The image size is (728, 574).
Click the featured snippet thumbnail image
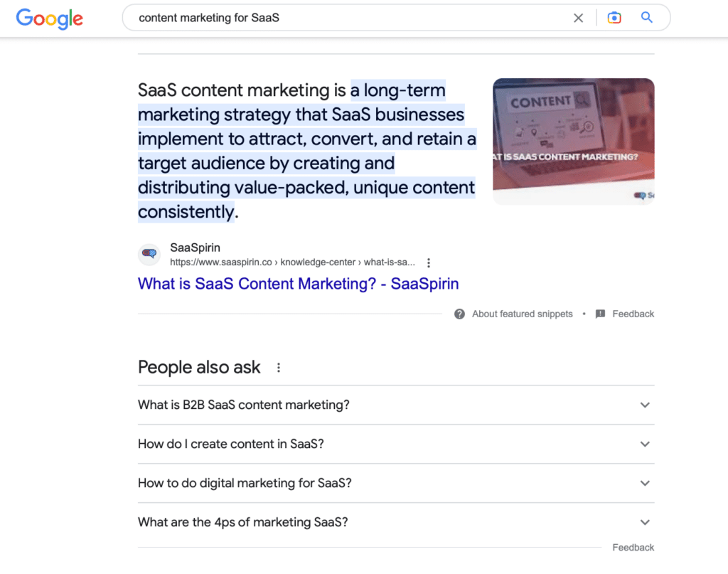coord(574,142)
